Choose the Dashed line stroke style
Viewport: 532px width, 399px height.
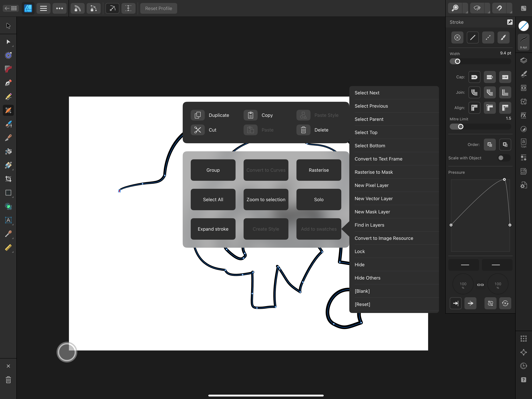pos(488,37)
